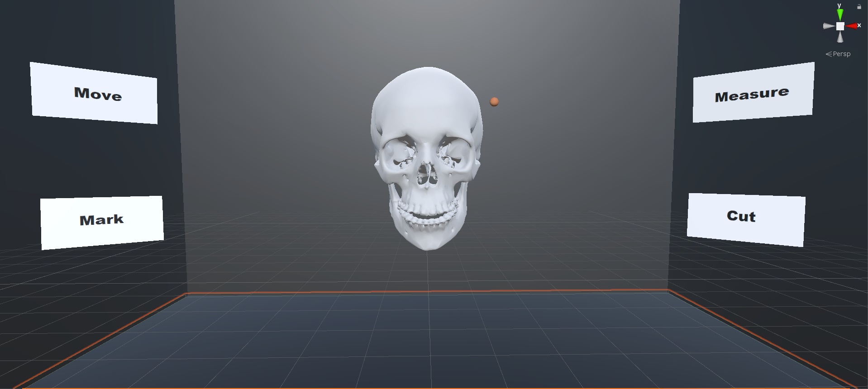Click the gray bottom gizmo cone
This screenshot has width=868, height=389.
pyautogui.click(x=840, y=37)
